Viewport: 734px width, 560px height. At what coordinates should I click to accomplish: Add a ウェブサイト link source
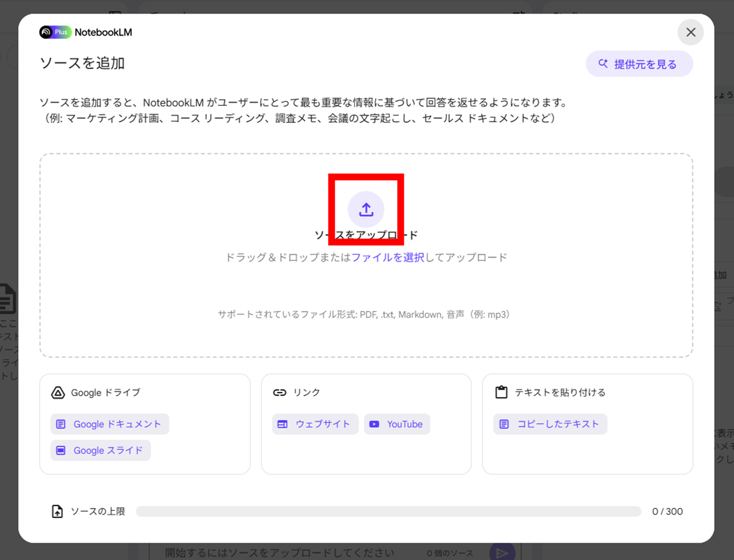coord(315,424)
